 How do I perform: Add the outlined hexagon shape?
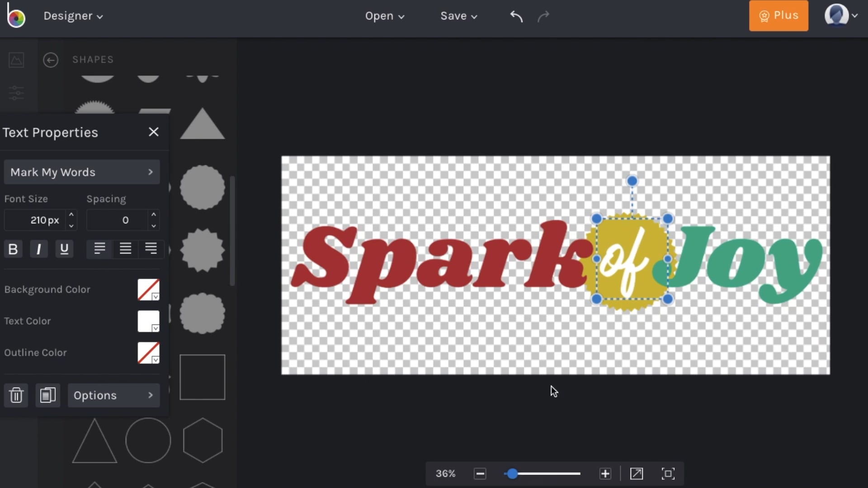(x=203, y=441)
